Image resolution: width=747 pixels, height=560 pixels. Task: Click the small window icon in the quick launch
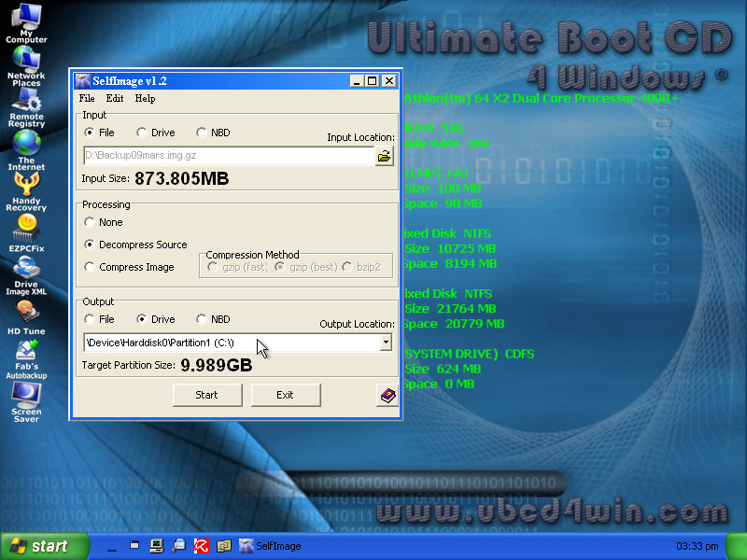click(134, 546)
